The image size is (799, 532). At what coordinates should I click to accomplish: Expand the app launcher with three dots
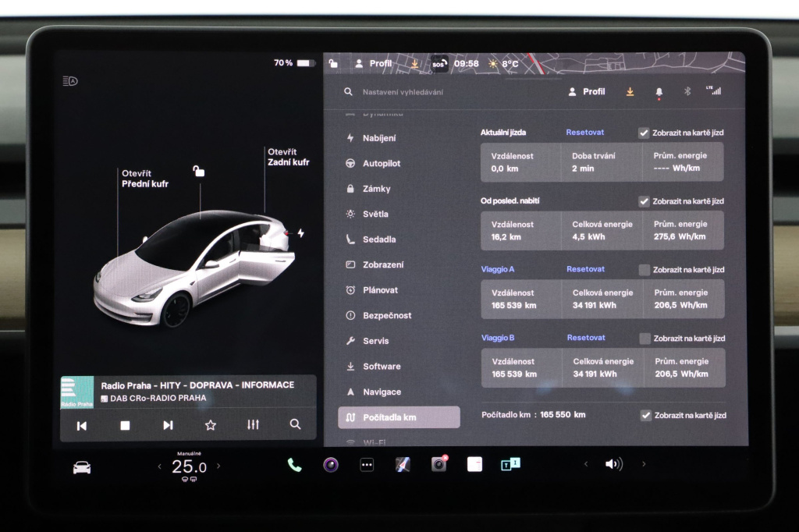click(x=364, y=464)
